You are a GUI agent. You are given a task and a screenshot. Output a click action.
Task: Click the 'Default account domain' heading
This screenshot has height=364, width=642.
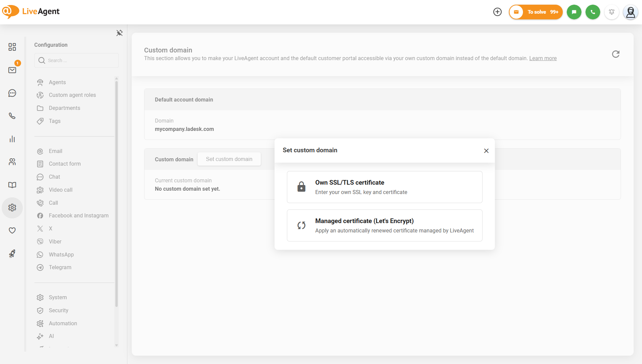(184, 100)
